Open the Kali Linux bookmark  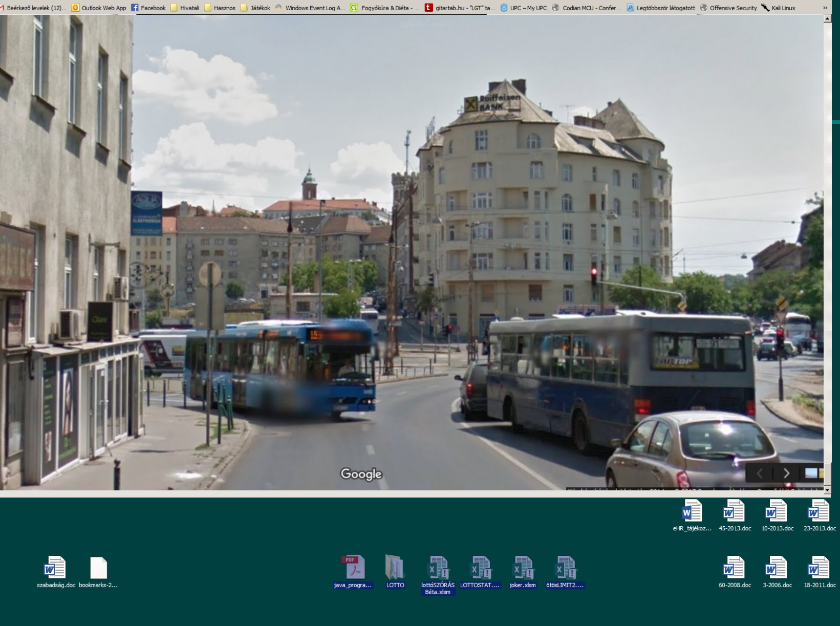[778, 8]
